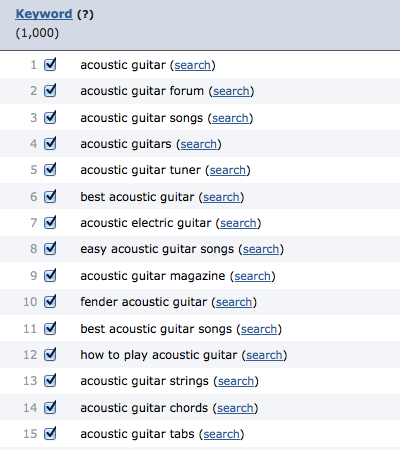Open search link for acoustic guitar chords
The image size is (400, 450).
point(235,408)
